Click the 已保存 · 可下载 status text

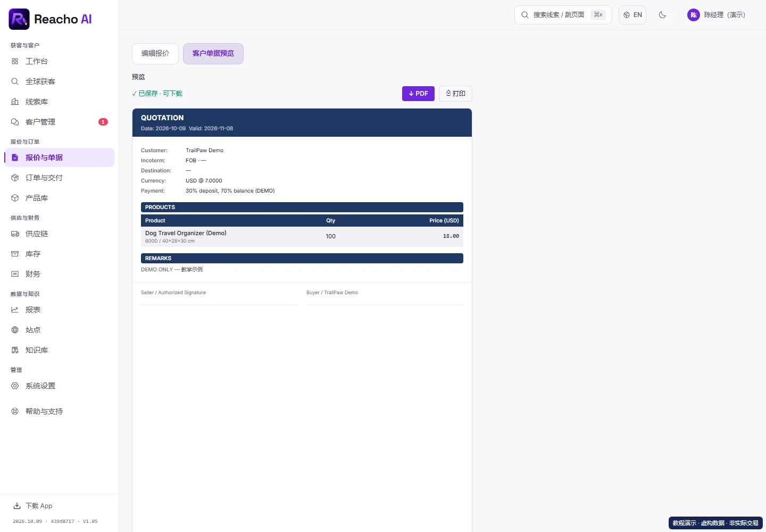click(x=157, y=94)
